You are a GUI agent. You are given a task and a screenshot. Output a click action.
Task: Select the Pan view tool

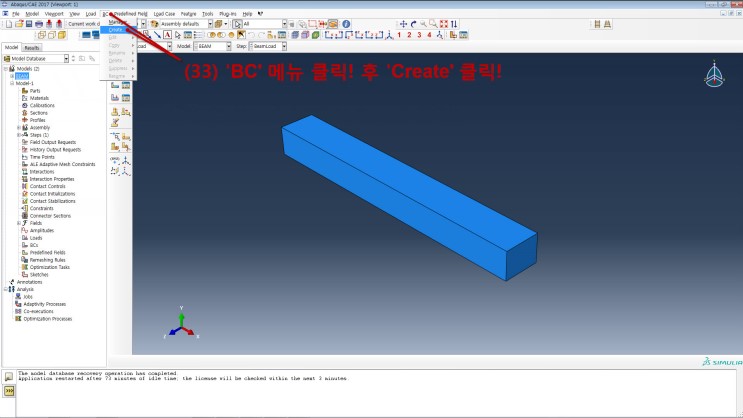click(404, 23)
